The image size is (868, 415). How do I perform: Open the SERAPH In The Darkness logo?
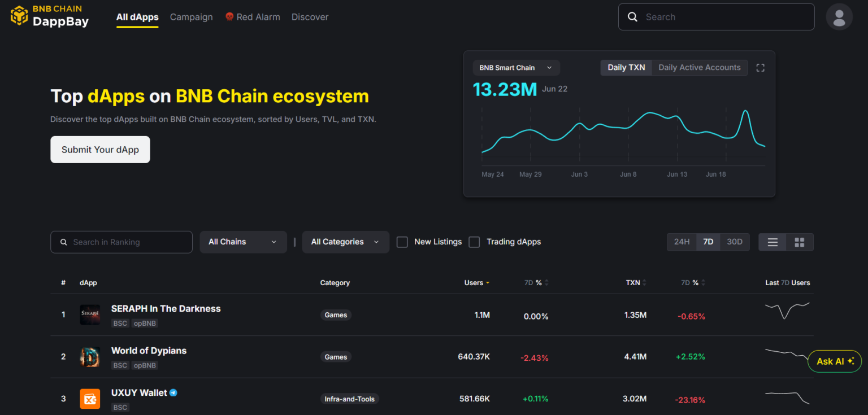(x=90, y=314)
